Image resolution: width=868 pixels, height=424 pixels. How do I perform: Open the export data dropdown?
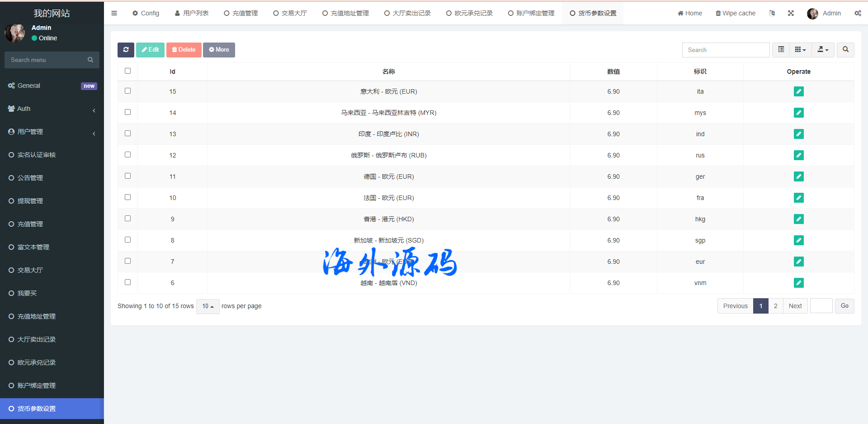click(x=823, y=50)
